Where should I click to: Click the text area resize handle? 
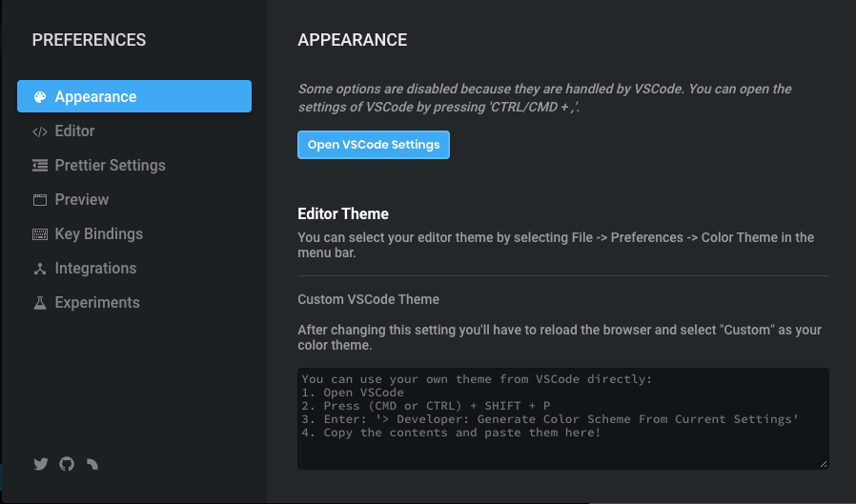point(824,464)
